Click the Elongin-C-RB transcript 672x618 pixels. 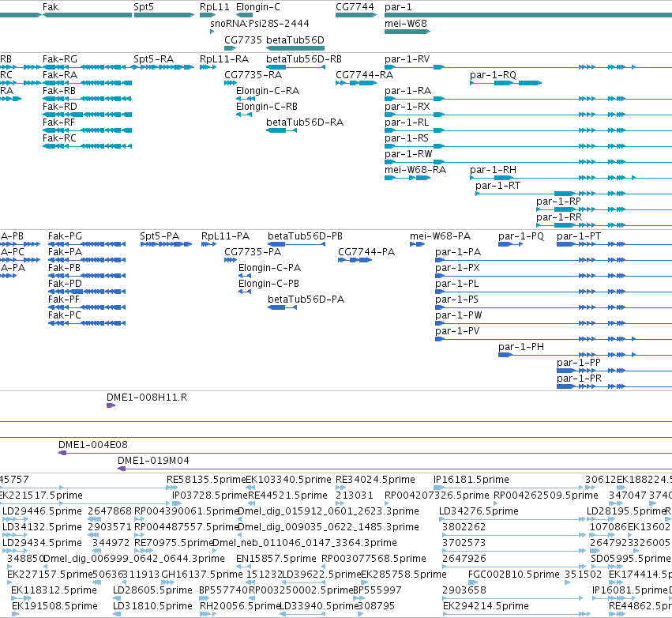244,115
